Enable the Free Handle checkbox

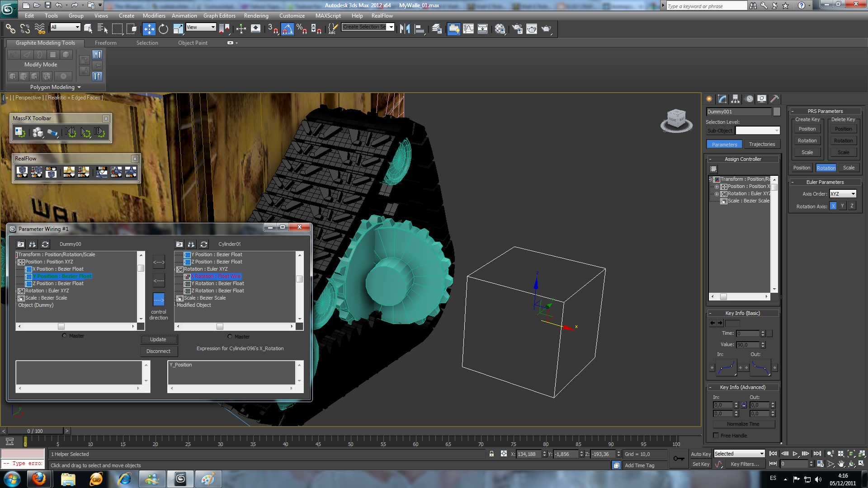(x=716, y=436)
